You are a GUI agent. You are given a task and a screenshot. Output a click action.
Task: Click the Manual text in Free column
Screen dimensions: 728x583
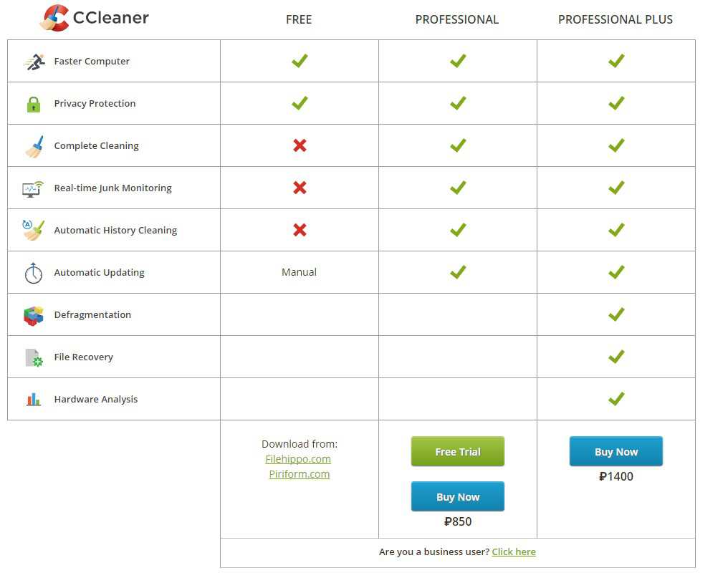tap(299, 272)
